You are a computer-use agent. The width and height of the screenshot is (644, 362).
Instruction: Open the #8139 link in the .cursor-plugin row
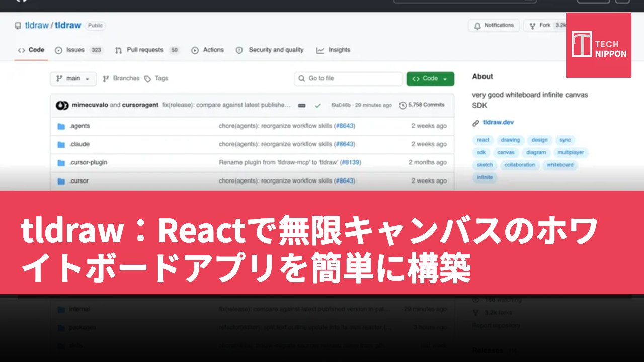[x=350, y=163]
